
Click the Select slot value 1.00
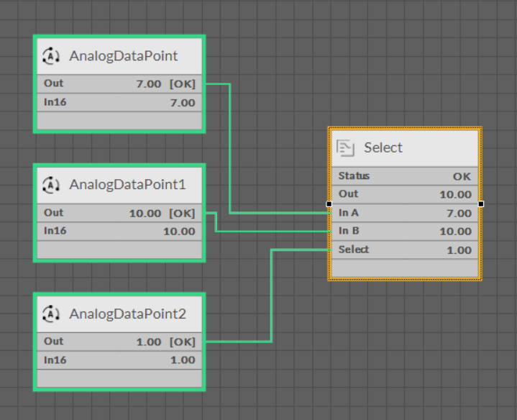pyautogui.click(x=458, y=250)
